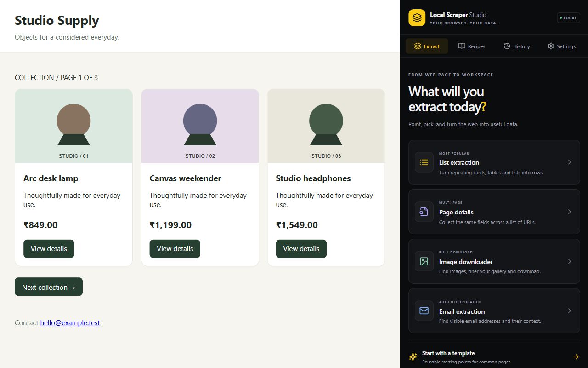
Task: Click the List extraction list icon
Action: pos(424,162)
